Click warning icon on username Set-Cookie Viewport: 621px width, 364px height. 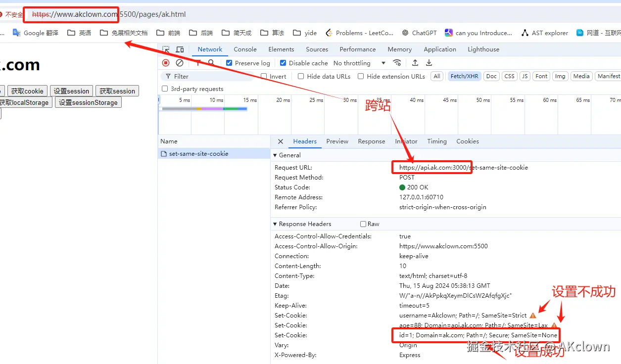click(x=532, y=316)
